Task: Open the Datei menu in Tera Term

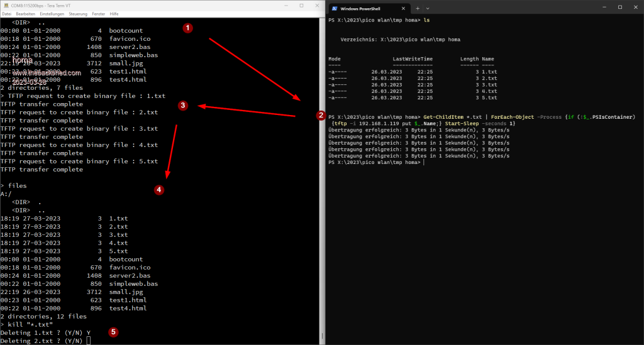Action: point(6,13)
